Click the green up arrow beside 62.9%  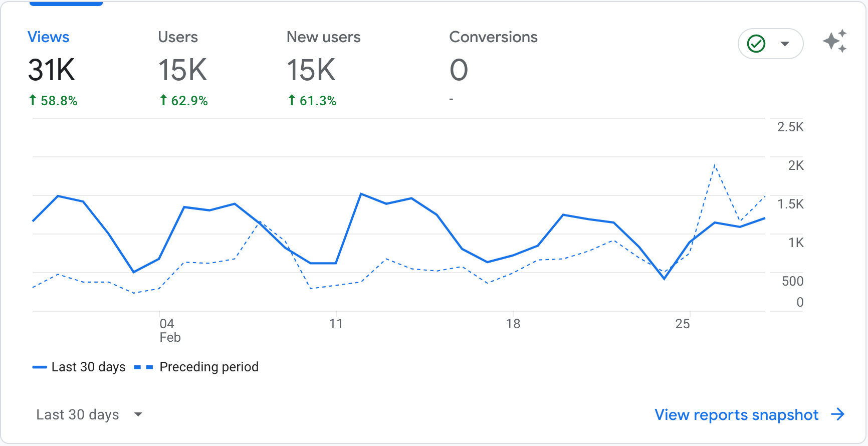click(163, 100)
